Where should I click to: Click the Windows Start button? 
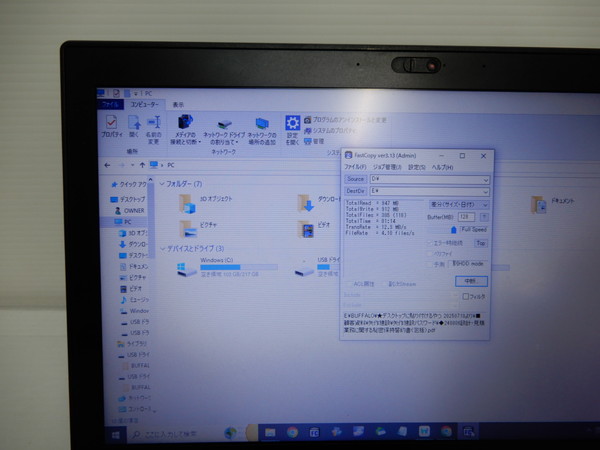pos(116,434)
